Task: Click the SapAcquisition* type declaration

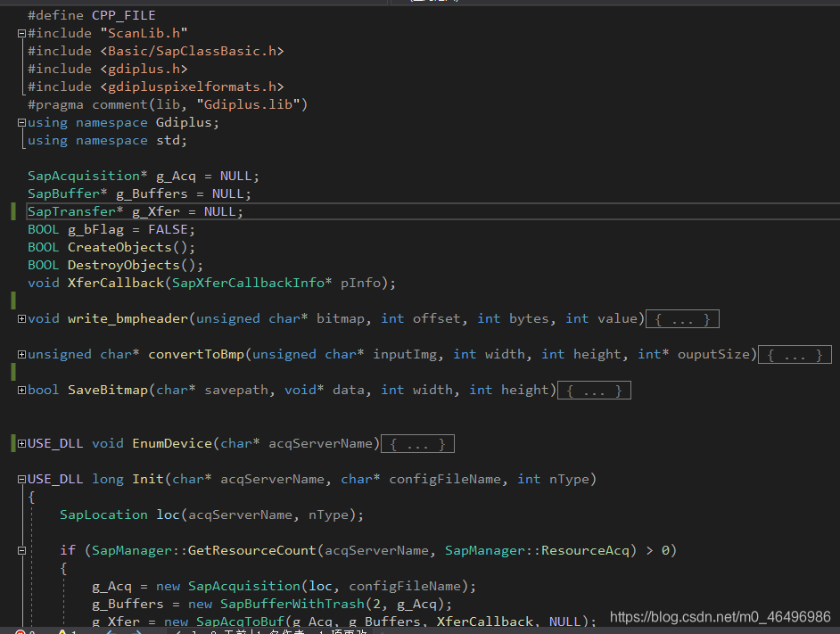Action: click(87, 176)
